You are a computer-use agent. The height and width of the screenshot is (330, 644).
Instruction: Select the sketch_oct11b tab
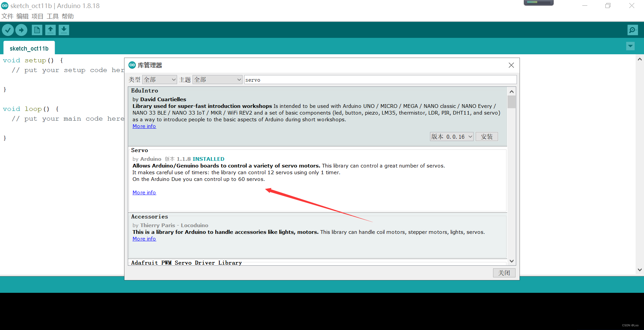point(29,48)
